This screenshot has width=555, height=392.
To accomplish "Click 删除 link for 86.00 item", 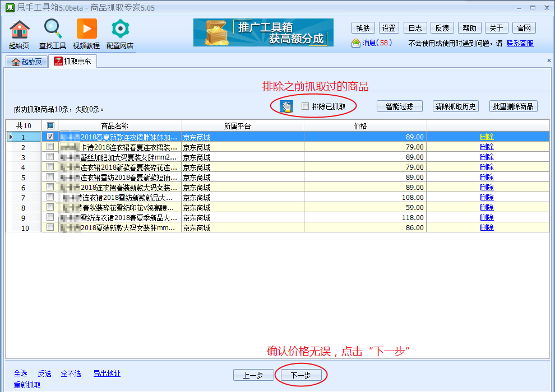I will pyautogui.click(x=487, y=227).
